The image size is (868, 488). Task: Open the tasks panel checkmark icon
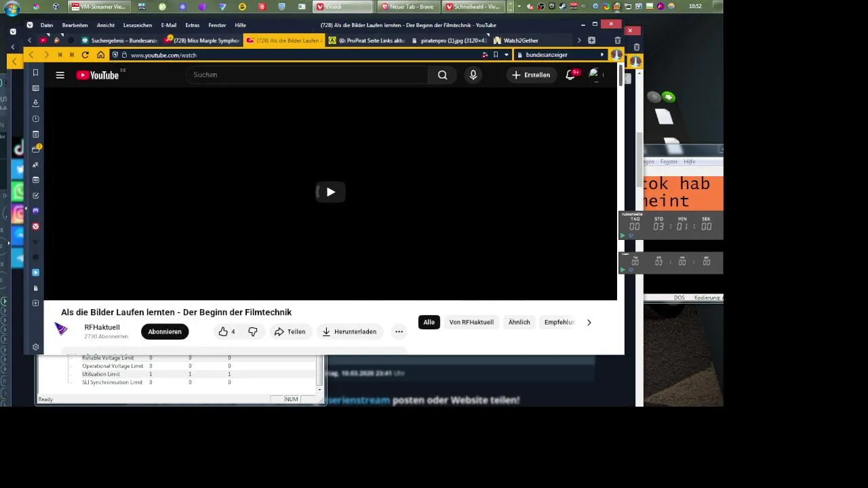pyautogui.click(x=36, y=196)
